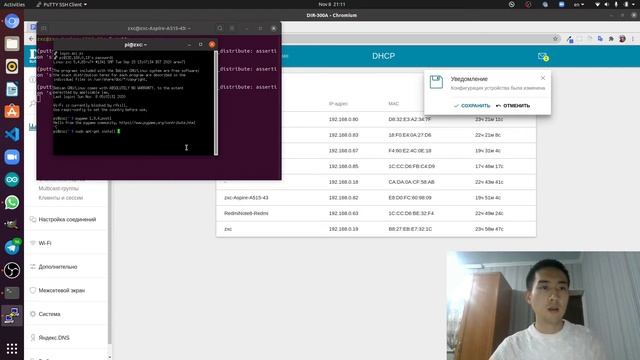
Task: Maximize the pi@zxc PuTTY window
Action: (200, 44)
